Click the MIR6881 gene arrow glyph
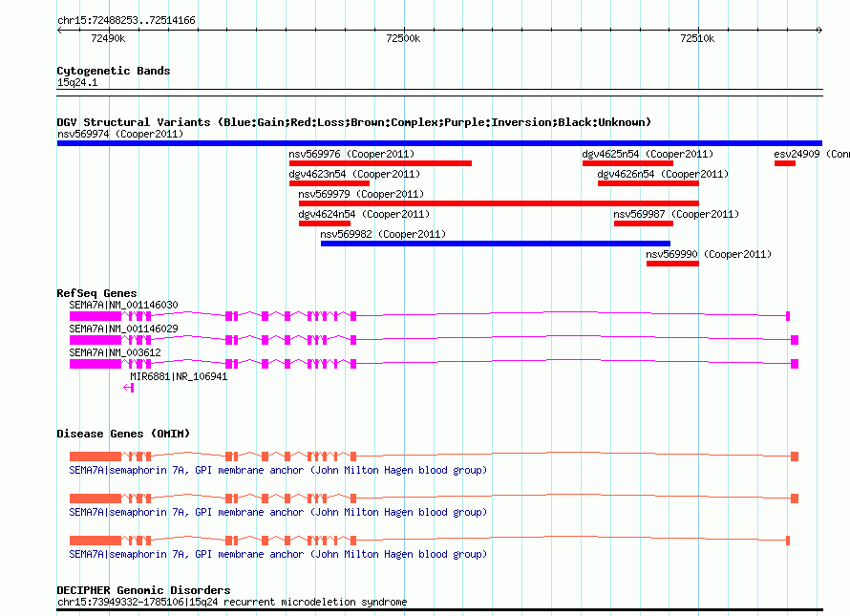The height and width of the screenshot is (616, 850). pos(129,387)
